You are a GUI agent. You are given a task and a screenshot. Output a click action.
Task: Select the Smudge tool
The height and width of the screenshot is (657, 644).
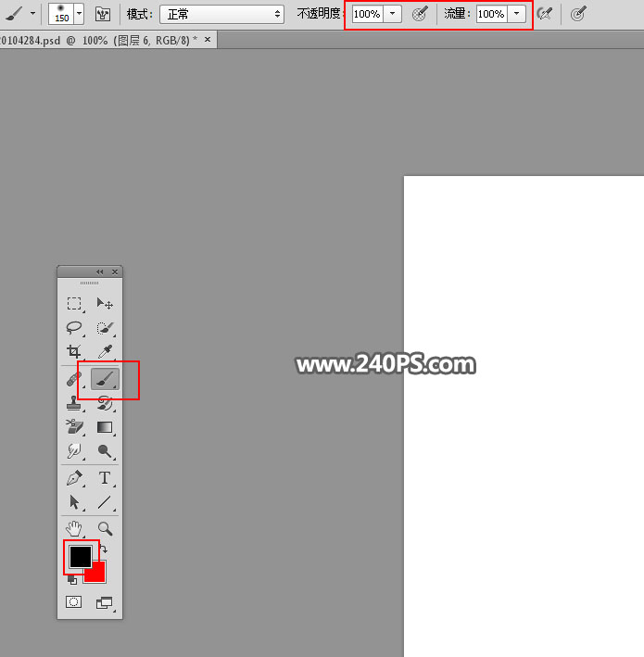click(x=74, y=451)
